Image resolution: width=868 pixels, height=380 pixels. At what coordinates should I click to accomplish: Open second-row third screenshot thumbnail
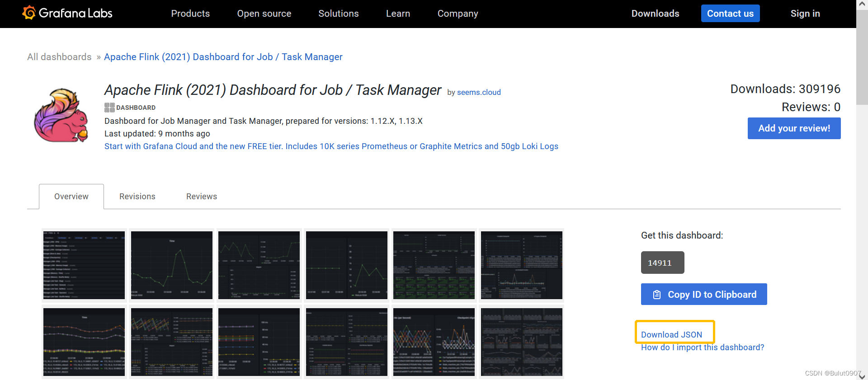coord(259,342)
